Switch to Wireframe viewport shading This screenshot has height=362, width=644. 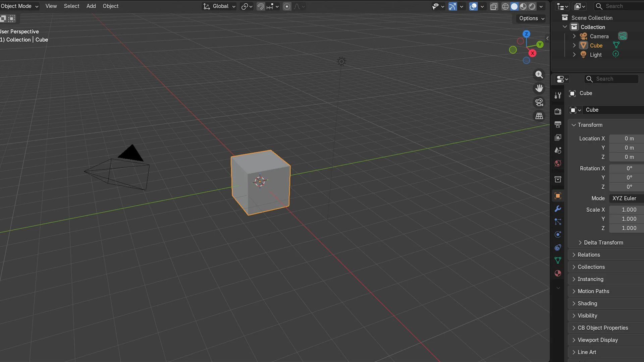pos(505,6)
